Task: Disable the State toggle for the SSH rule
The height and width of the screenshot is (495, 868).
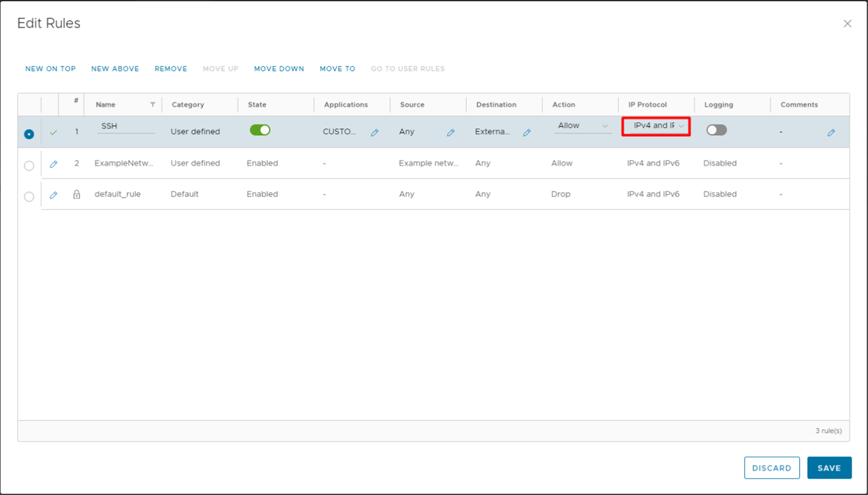Action: [x=260, y=130]
